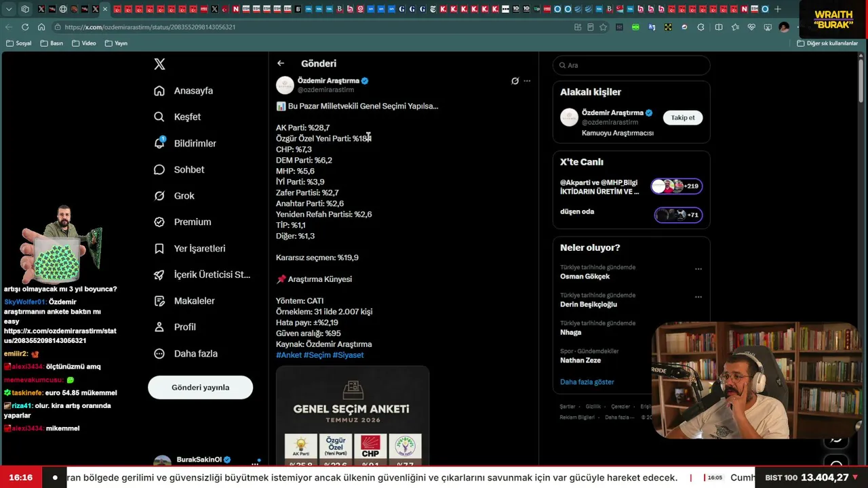The width and height of the screenshot is (868, 488).
Task: Reload the page with refresh icon
Action: (x=25, y=27)
